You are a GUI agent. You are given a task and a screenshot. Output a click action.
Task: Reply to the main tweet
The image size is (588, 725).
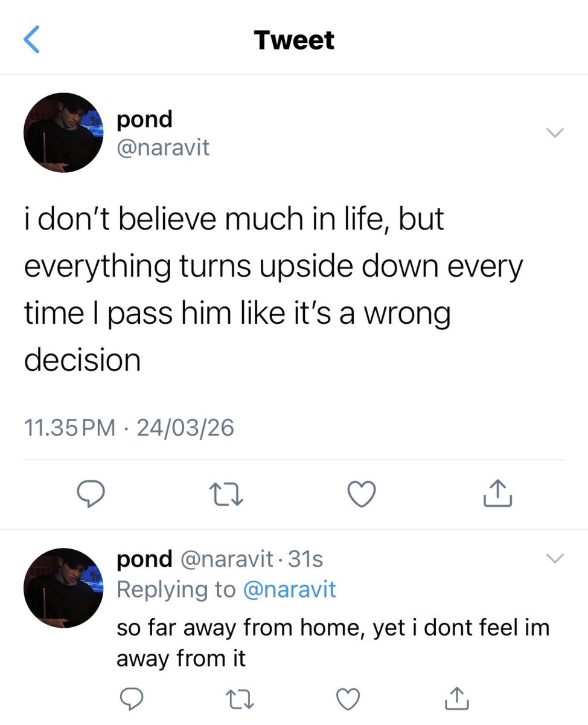point(91,495)
